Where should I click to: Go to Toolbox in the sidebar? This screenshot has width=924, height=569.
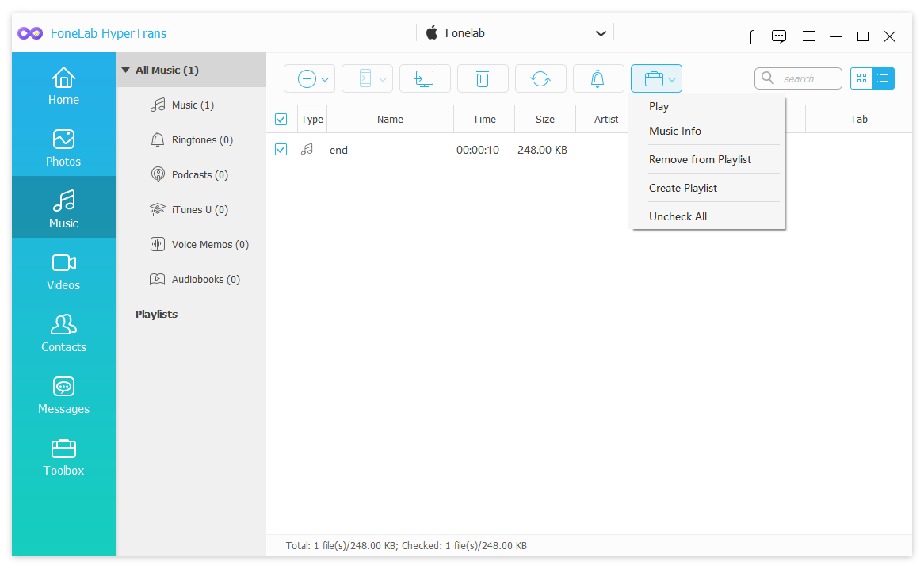tap(63, 457)
